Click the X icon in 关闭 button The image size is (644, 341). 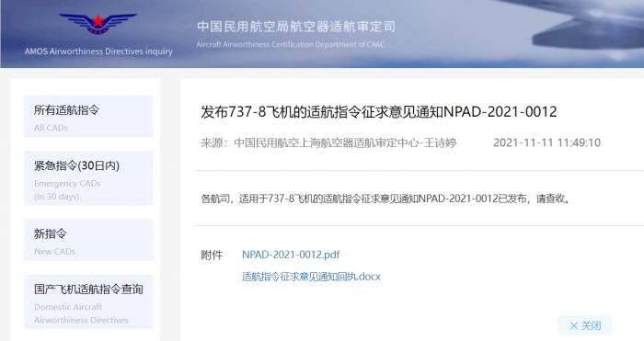[574, 325]
